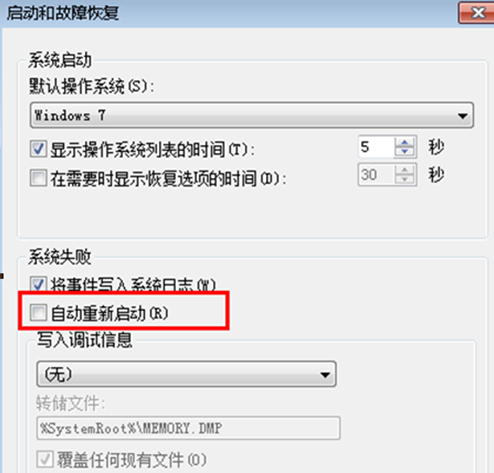Uncheck 将事件写入系统日志 checkbox
Viewport: 494px width, 473px height.
[x=38, y=285]
